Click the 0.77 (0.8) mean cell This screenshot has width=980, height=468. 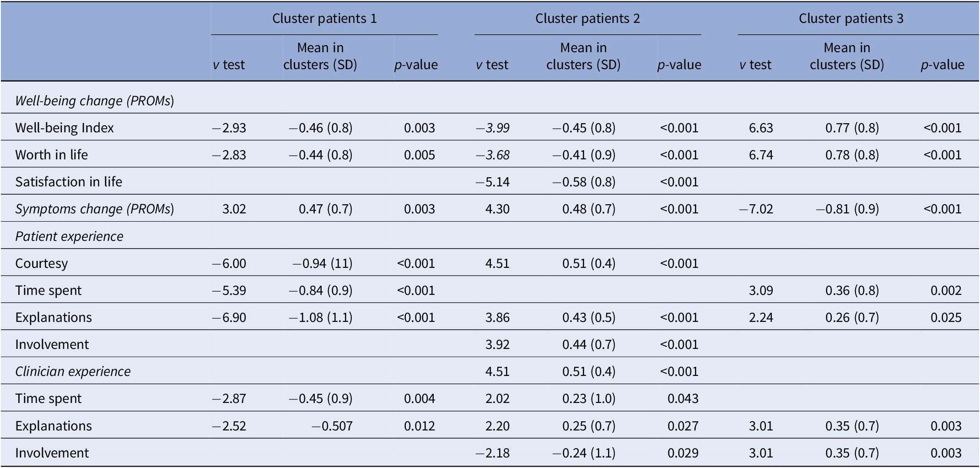852,128
